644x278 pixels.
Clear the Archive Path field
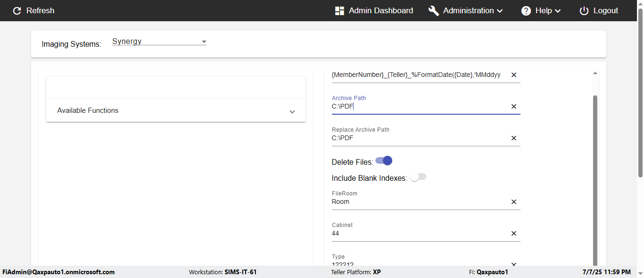coord(514,107)
